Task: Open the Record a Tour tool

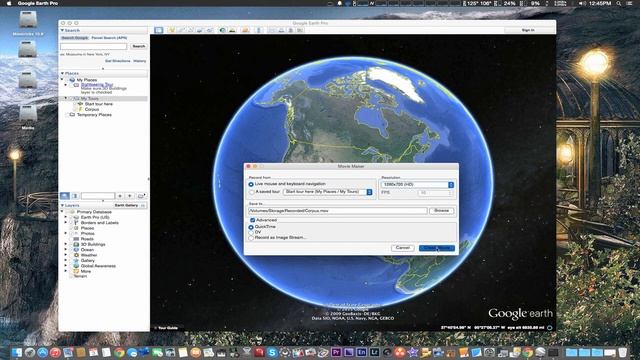Action: [210, 30]
